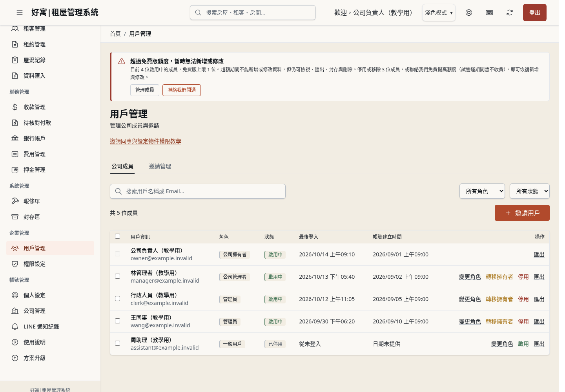
Task: Click the keyboard shortcuts icon in header
Action: coord(489,13)
